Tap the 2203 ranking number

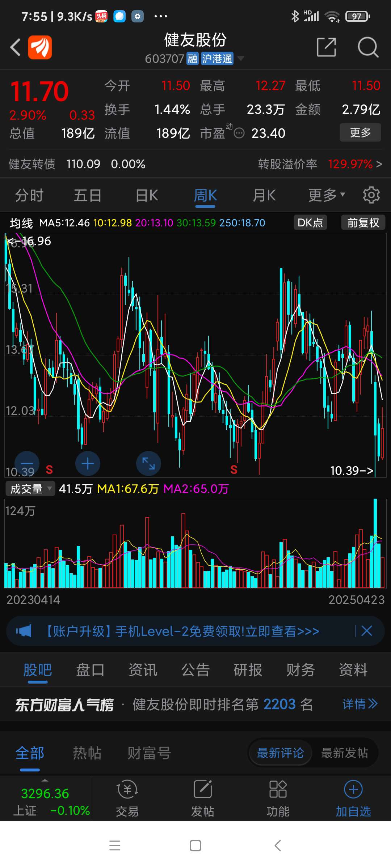[x=279, y=704]
